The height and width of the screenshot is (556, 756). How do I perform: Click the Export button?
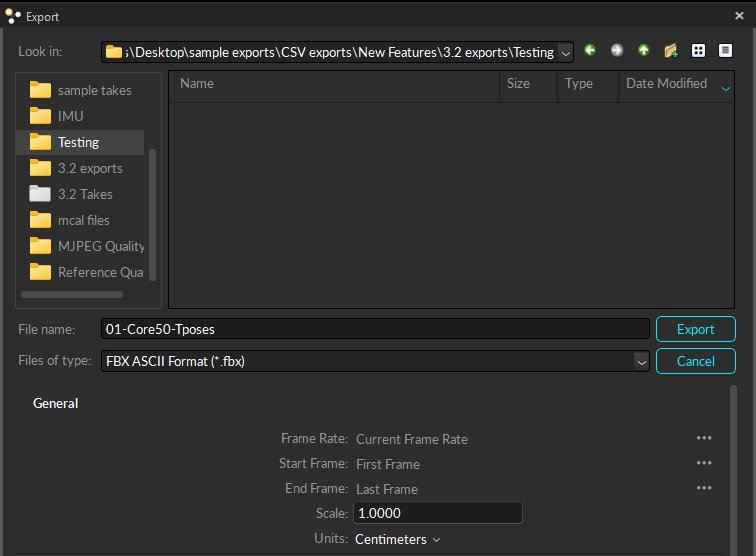pos(695,329)
